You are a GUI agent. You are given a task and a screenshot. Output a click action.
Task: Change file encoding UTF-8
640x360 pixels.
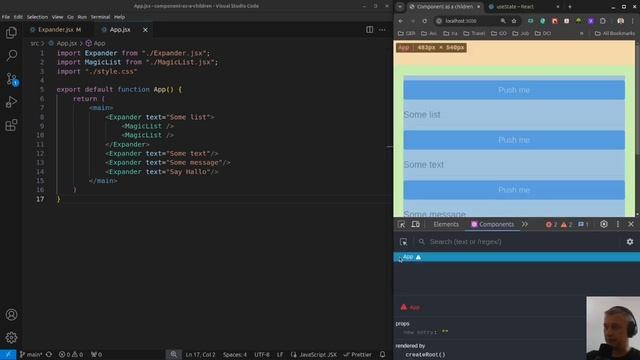pos(262,355)
